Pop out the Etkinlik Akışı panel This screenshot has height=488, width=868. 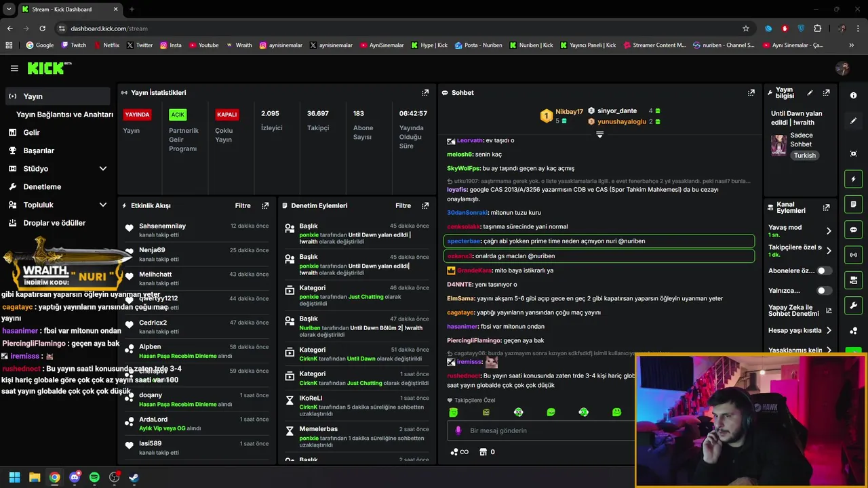265,205
